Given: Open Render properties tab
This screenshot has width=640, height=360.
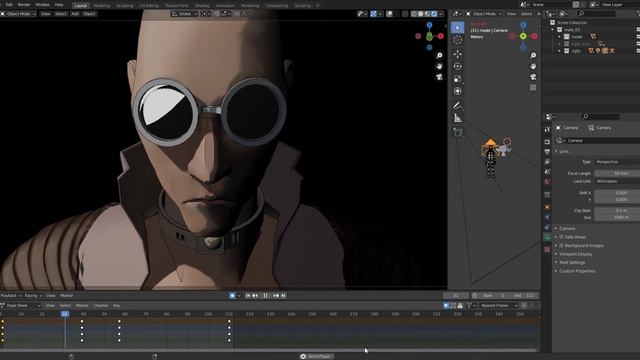Looking at the screenshot, I should pos(547,142).
